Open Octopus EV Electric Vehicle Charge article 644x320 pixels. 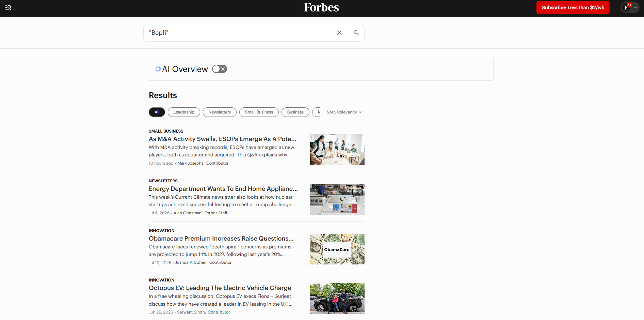click(220, 288)
